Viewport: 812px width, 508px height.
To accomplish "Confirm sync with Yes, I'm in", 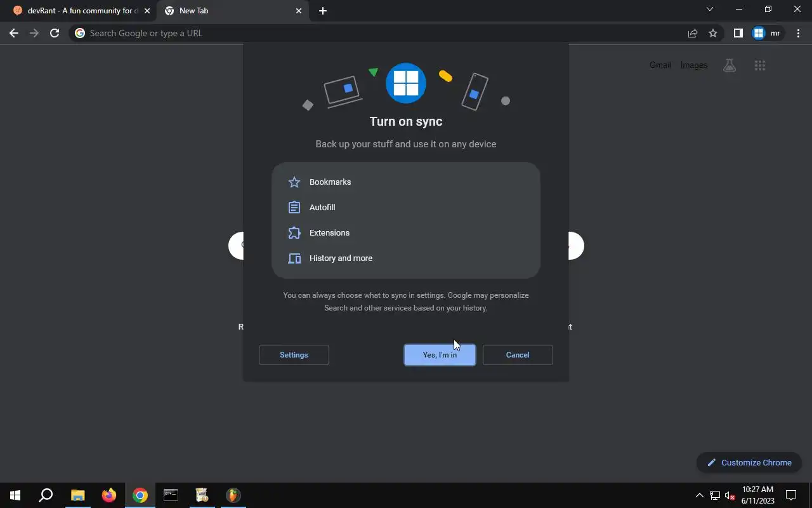I will click(x=440, y=355).
